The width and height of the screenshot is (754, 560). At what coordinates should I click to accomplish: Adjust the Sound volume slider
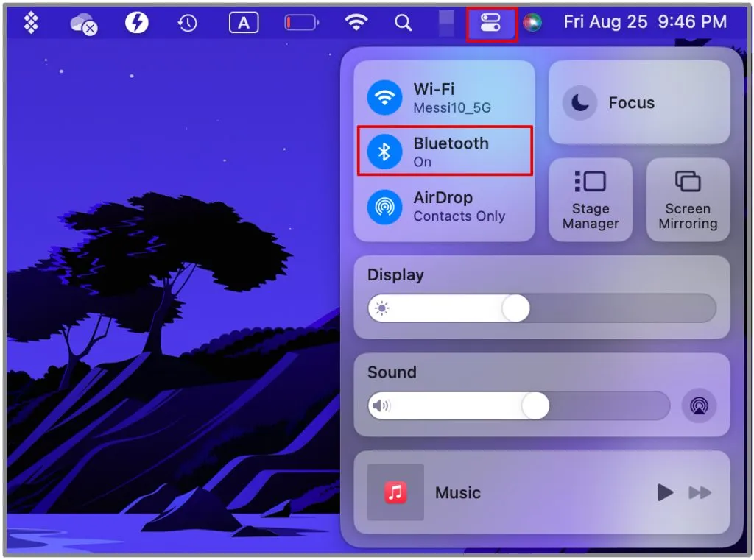point(519,405)
